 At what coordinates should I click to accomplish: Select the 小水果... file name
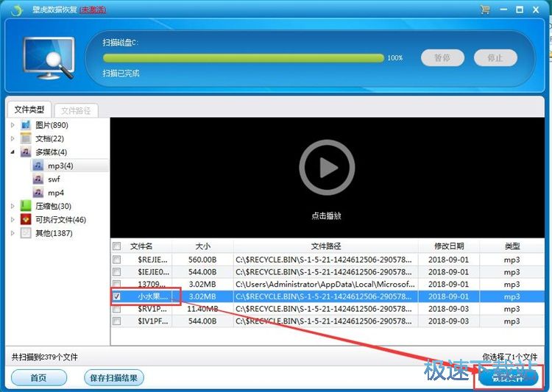[152, 296]
